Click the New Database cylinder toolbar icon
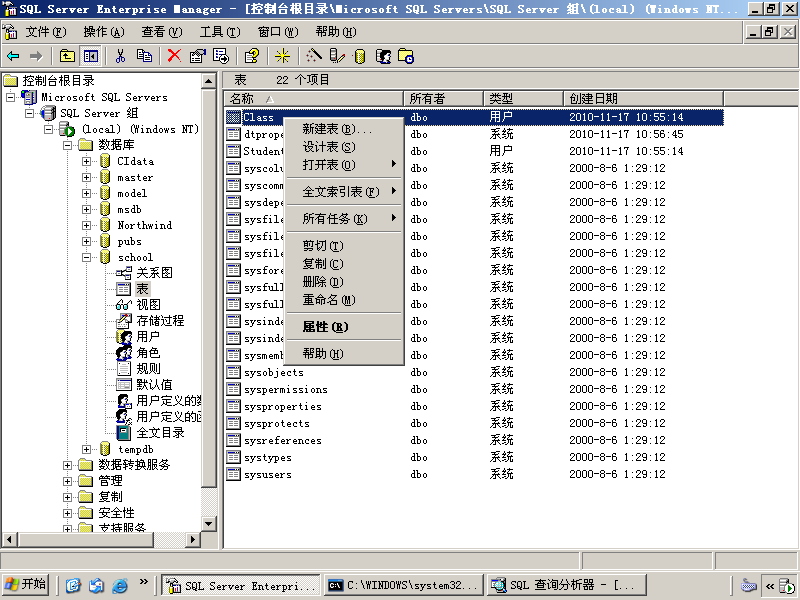This screenshot has height=600, width=800. tap(360, 56)
